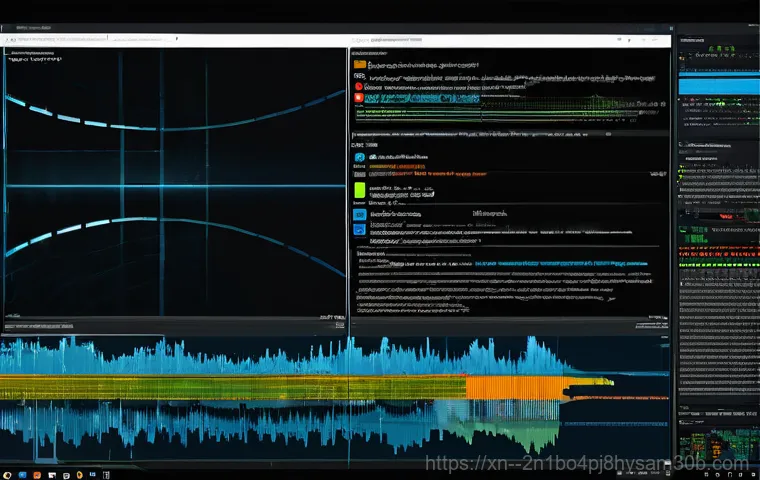The image size is (760, 480).
Task: Click the lowest blue square icon in list
Action: click(360, 229)
